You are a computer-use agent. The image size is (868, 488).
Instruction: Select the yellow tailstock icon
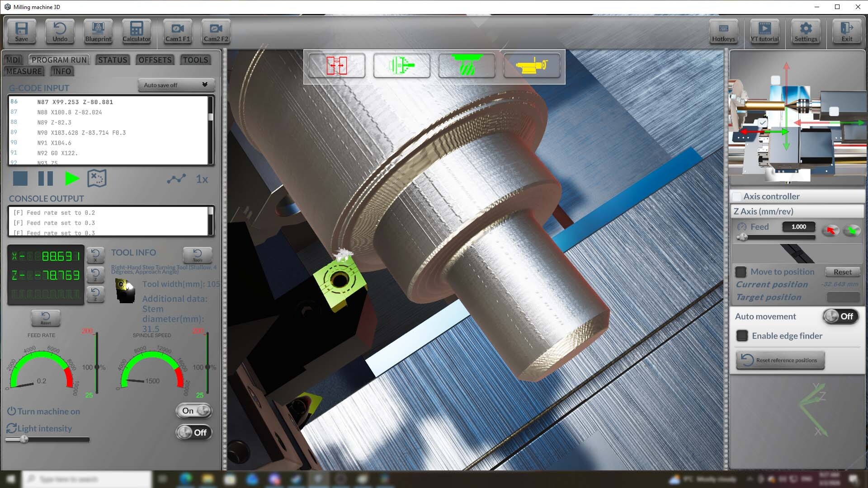point(532,66)
